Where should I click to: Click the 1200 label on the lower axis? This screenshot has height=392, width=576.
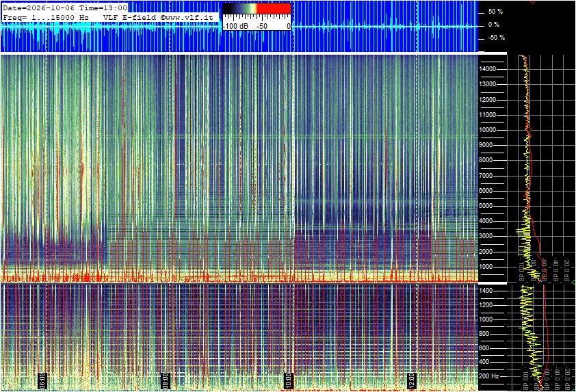(486, 305)
